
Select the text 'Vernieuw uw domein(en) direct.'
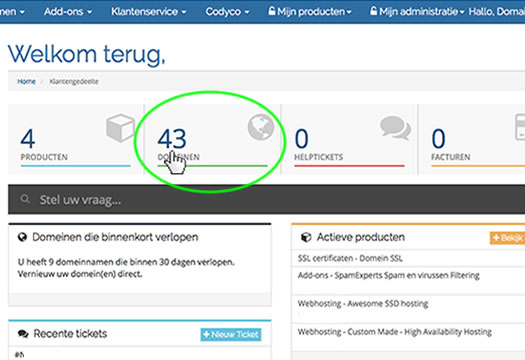(x=80, y=274)
